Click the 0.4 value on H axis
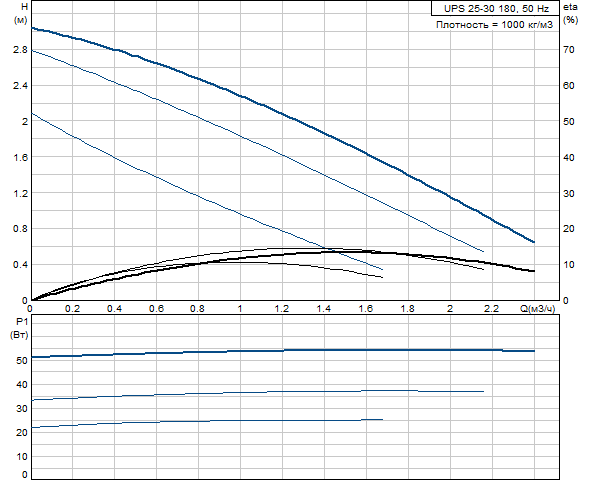Image resolution: width=592 pixels, height=480 pixels. (20, 264)
